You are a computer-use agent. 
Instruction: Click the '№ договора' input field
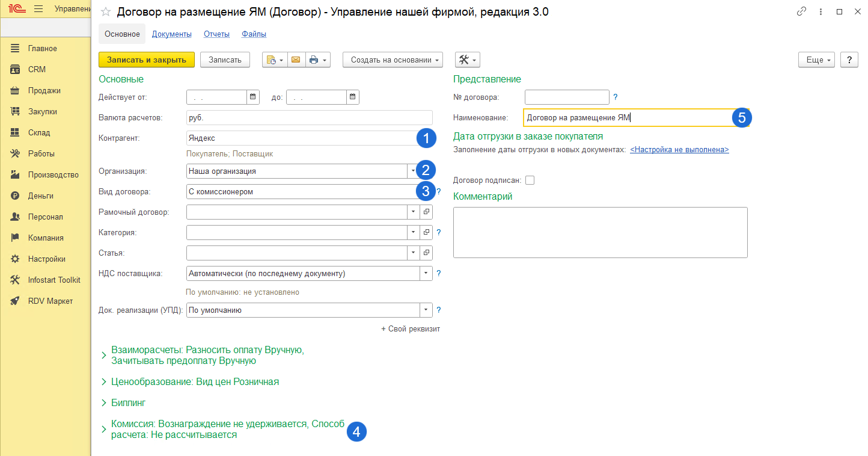click(567, 97)
